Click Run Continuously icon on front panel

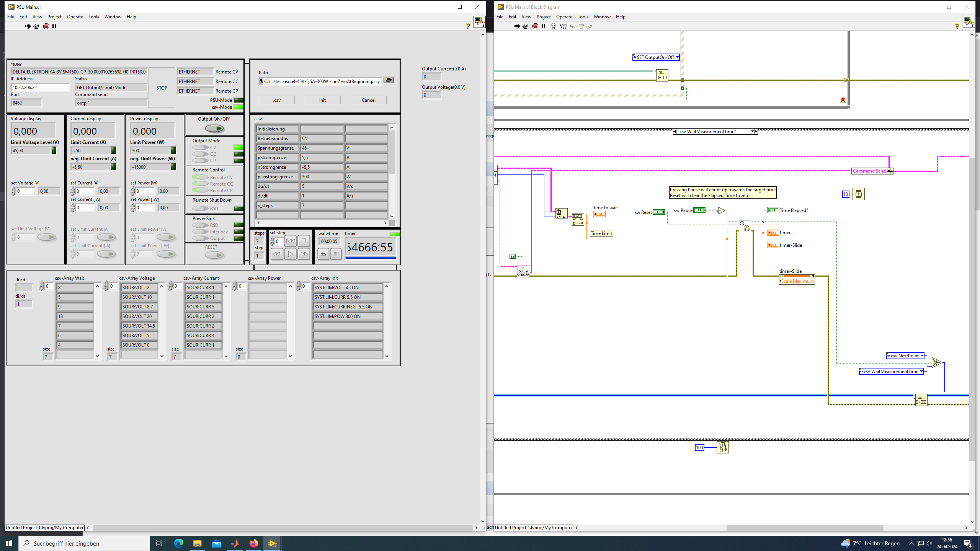(x=36, y=26)
